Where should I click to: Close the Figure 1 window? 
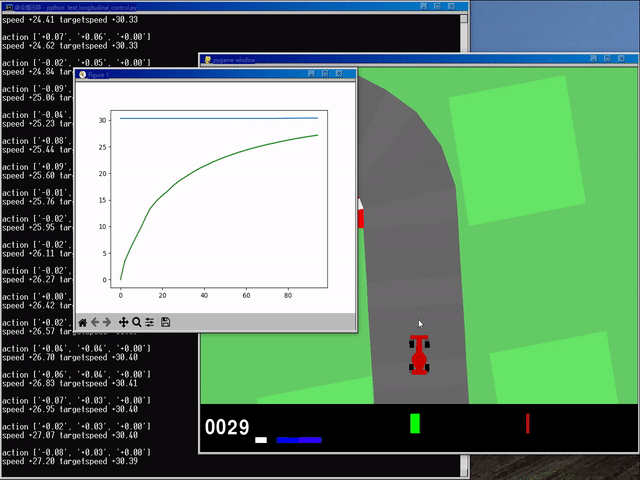point(340,74)
